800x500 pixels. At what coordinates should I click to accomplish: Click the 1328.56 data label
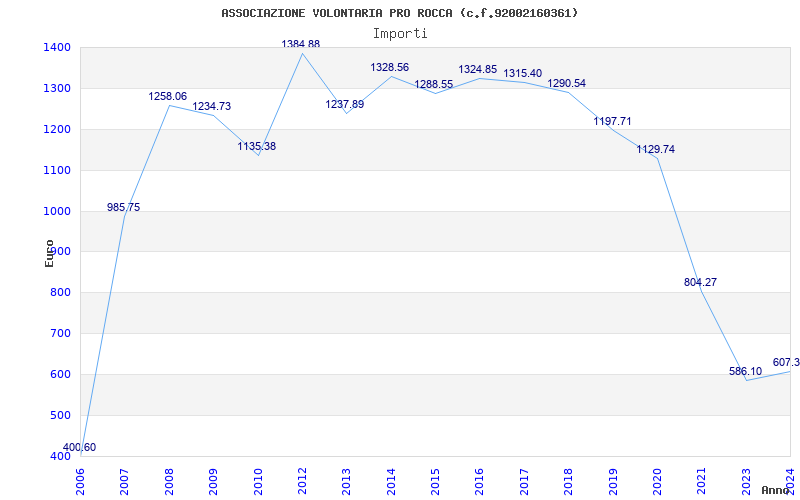[x=389, y=67]
